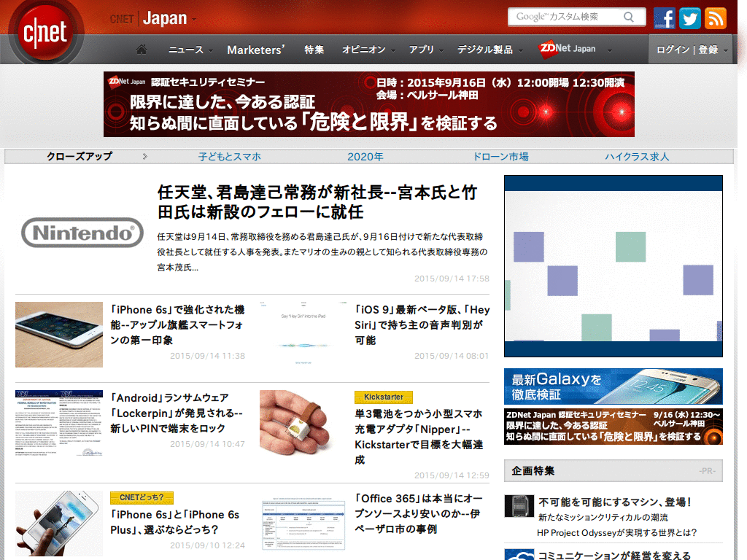The width and height of the screenshot is (747, 560).
Task: Click the 企画特集 section header
Action: click(614, 471)
